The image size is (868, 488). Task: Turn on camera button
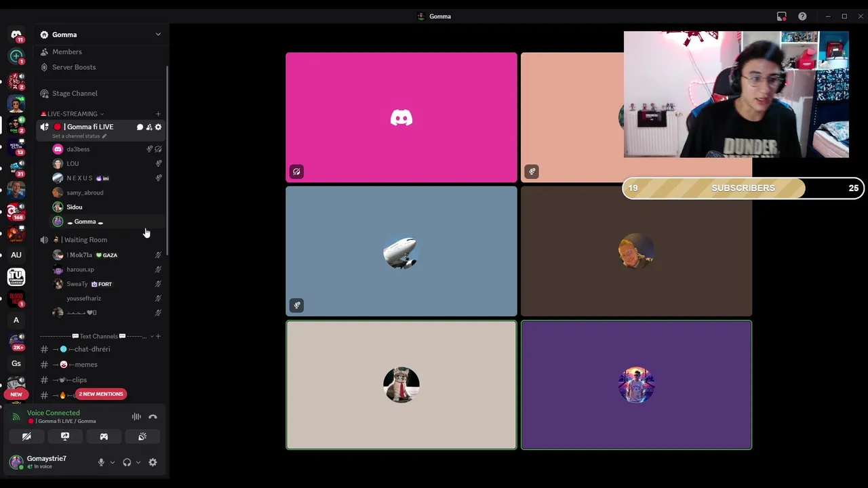[26, 436]
